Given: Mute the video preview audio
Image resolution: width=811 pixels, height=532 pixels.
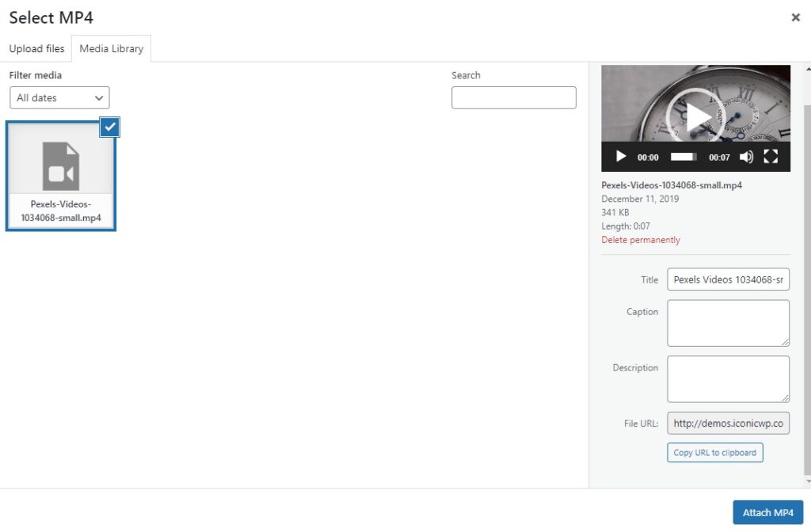Looking at the screenshot, I should [x=745, y=157].
